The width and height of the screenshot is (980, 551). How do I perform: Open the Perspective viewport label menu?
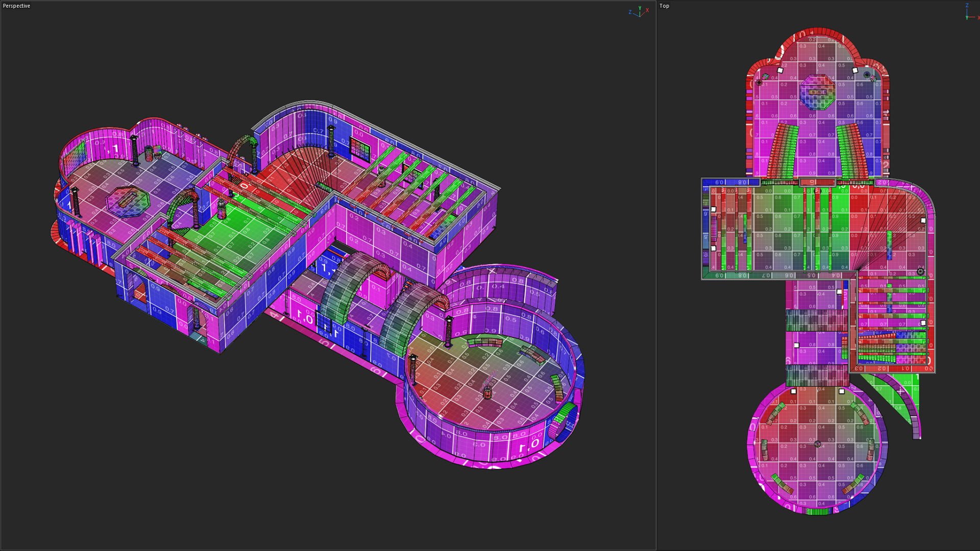click(x=16, y=6)
